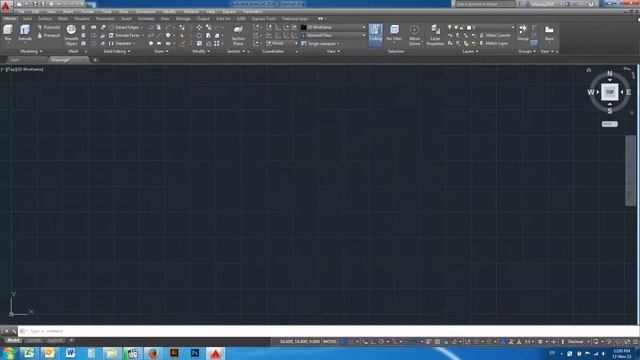Open Firefox from the taskbar

click(153, 353)
